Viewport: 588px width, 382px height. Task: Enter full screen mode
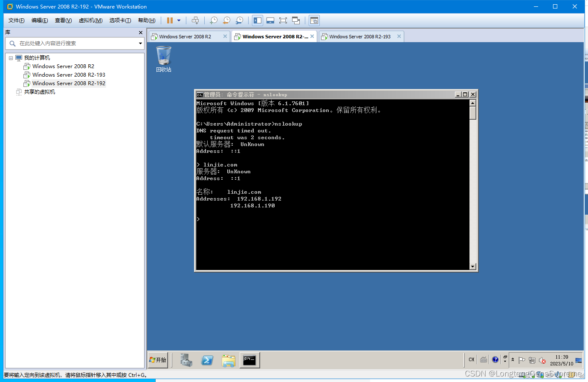283,20
